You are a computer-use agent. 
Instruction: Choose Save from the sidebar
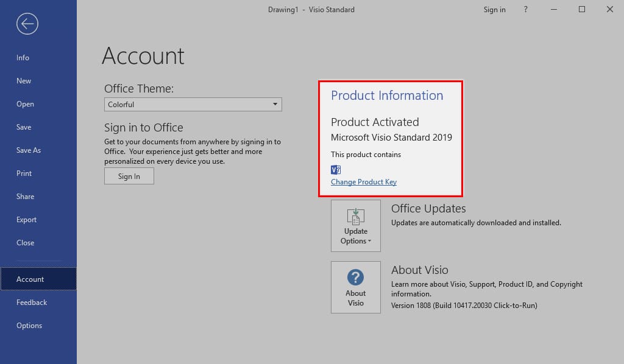(x=38, y=127)
